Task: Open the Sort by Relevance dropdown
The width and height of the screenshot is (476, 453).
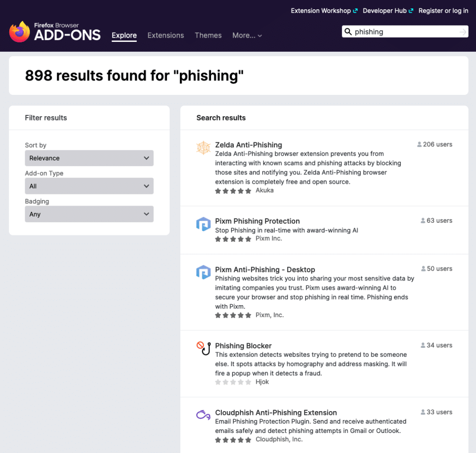Action: click(x=89, y=158)
